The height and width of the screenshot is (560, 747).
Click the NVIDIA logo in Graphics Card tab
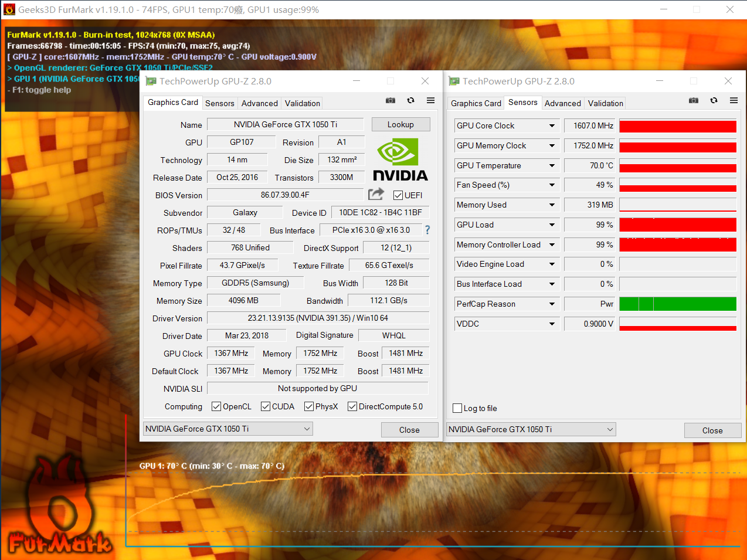[400, 159]
